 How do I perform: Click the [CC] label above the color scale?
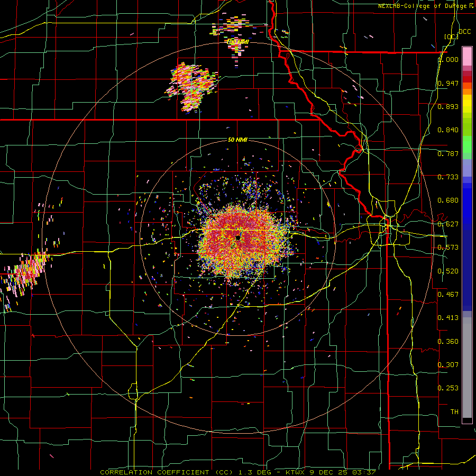tap(452, 36)
